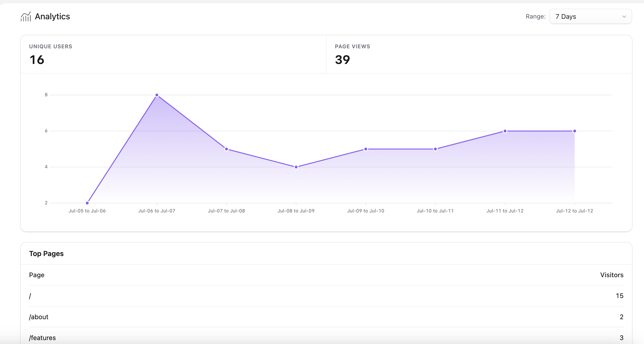Click visitor count 3 for /features

[622, 338]
